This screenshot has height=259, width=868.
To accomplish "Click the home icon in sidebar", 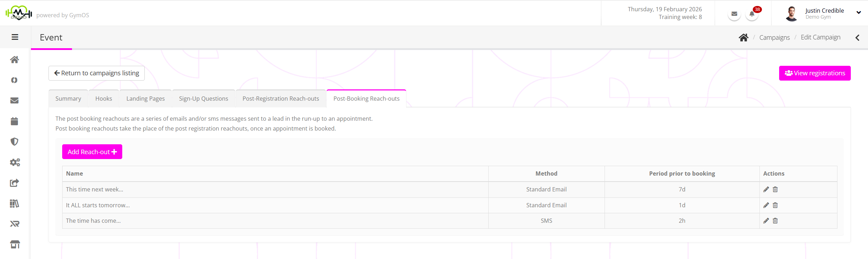I will click(x=14, y=59).
